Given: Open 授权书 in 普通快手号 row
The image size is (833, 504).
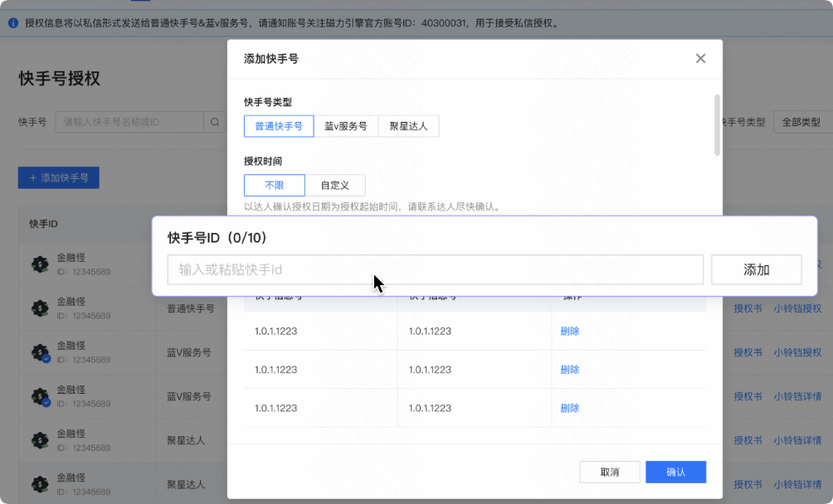Looking at the screenshot, I should [748, 308].
